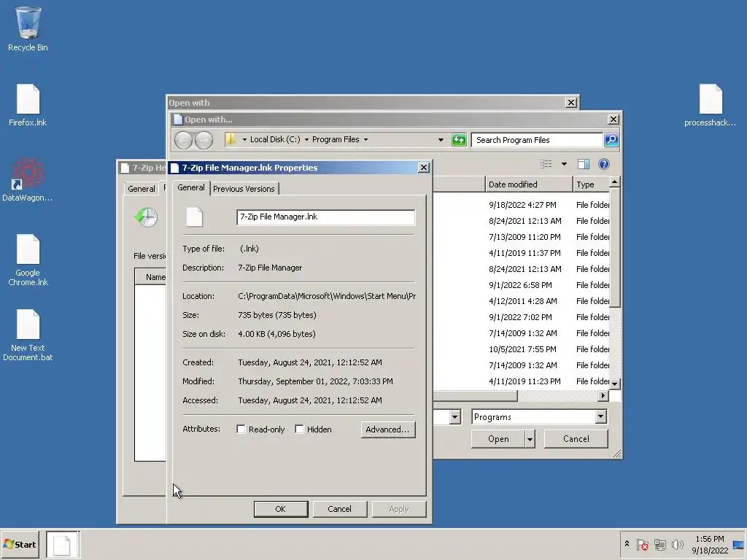
Task: Click OK in the Properties dialog
Action: (x=281, y=509)
